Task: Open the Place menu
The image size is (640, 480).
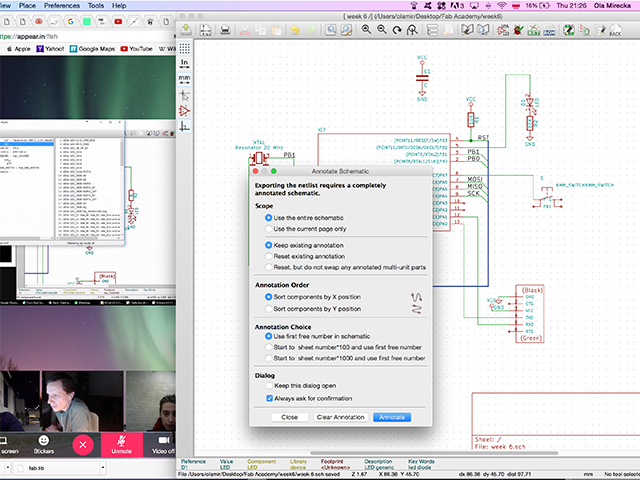Action: [x=27, y=5]
